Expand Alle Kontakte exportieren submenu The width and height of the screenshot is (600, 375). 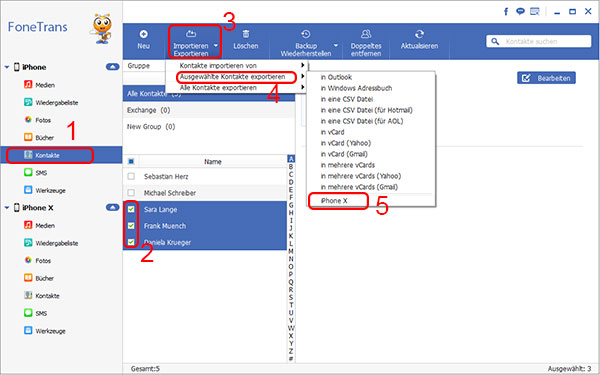tap(236, 88)
